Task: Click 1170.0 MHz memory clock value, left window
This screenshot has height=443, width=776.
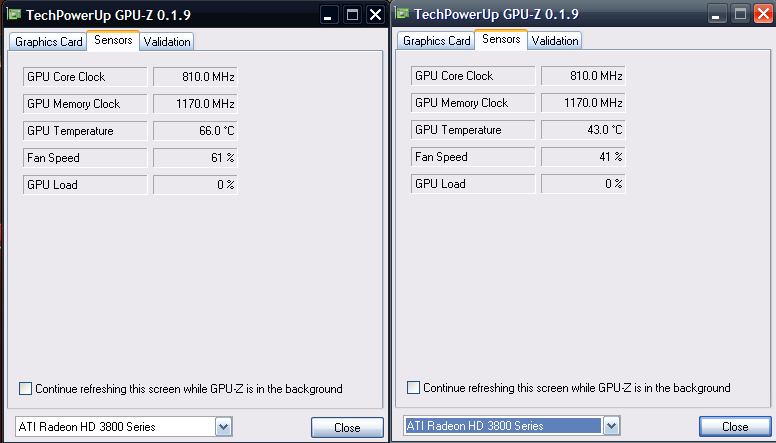Action: 195,104
